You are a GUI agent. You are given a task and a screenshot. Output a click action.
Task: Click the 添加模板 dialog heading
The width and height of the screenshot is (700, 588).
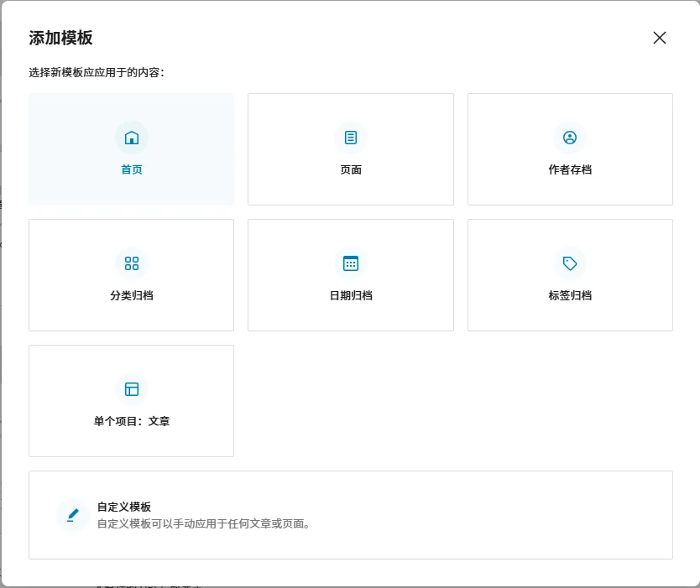[x=60, y=38]
